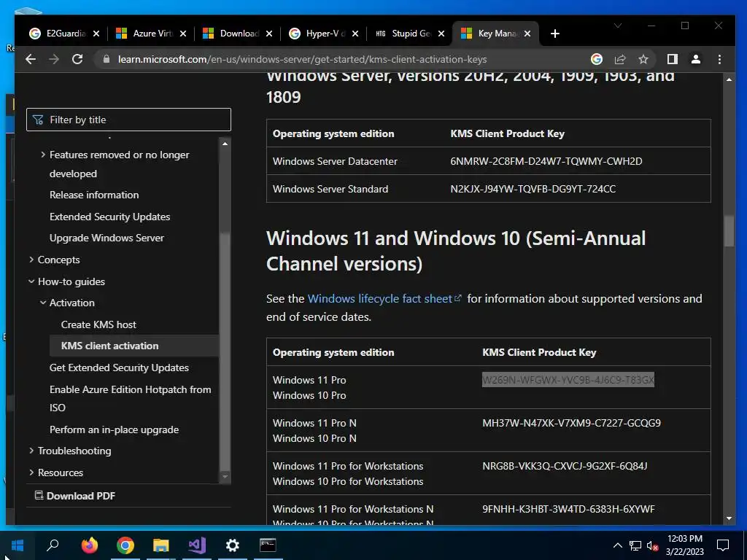Screen dimensions: 747x560
Task: Click the highlighted Windows 11 Pro key
Action: pos(568,379)
